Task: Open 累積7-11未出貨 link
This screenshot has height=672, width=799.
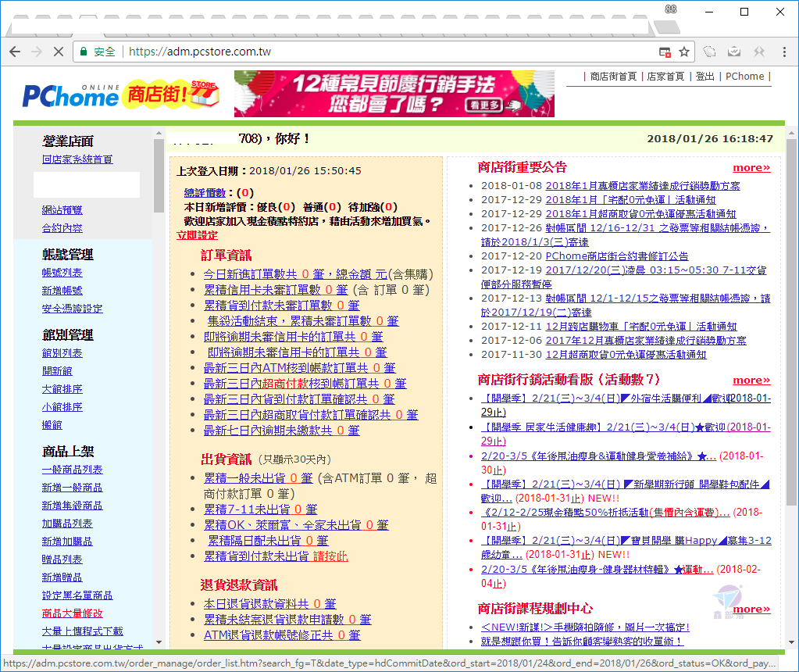Action: point(260,509)
